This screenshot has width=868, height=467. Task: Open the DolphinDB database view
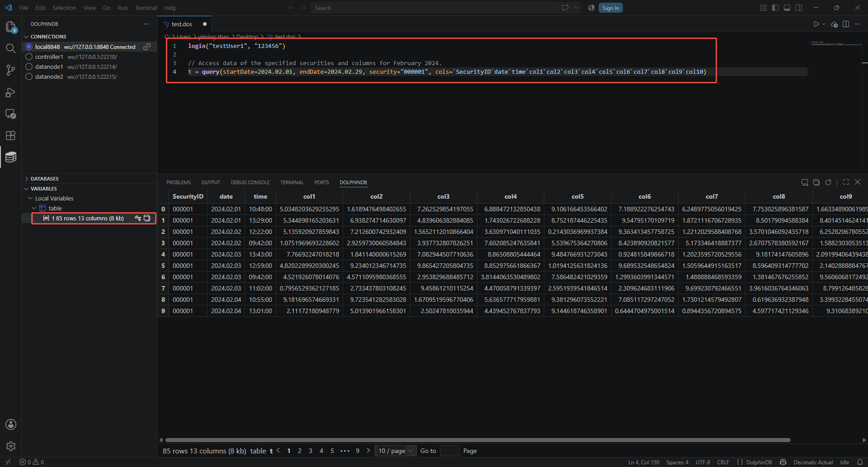click(11, 157)
